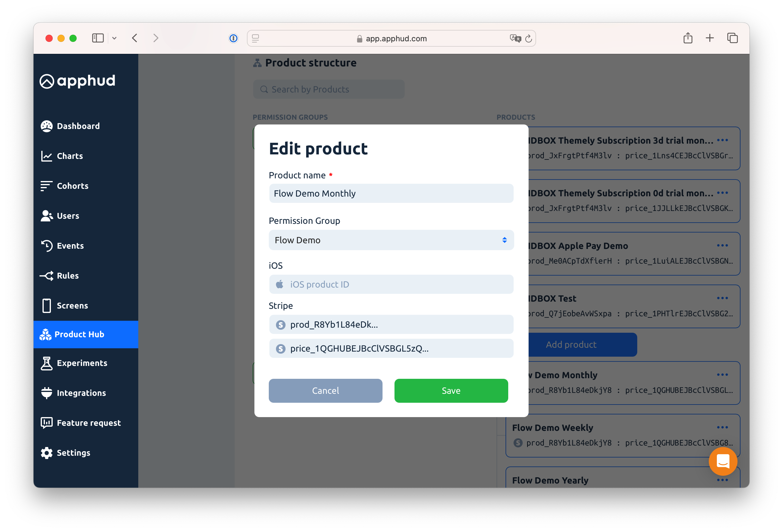Click Save button to confirm product edits

[x=450, y=390]
